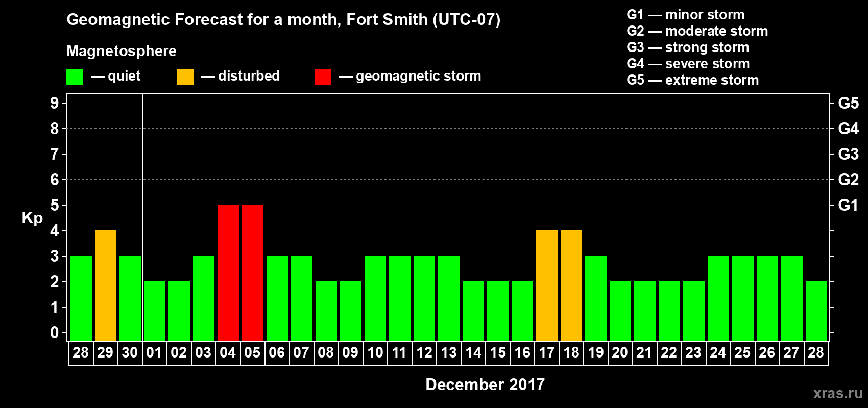This screenshot has height=408, width=868.
Task: Click 'G5 — extreme storm' legend text
Action: coord(693,80)
